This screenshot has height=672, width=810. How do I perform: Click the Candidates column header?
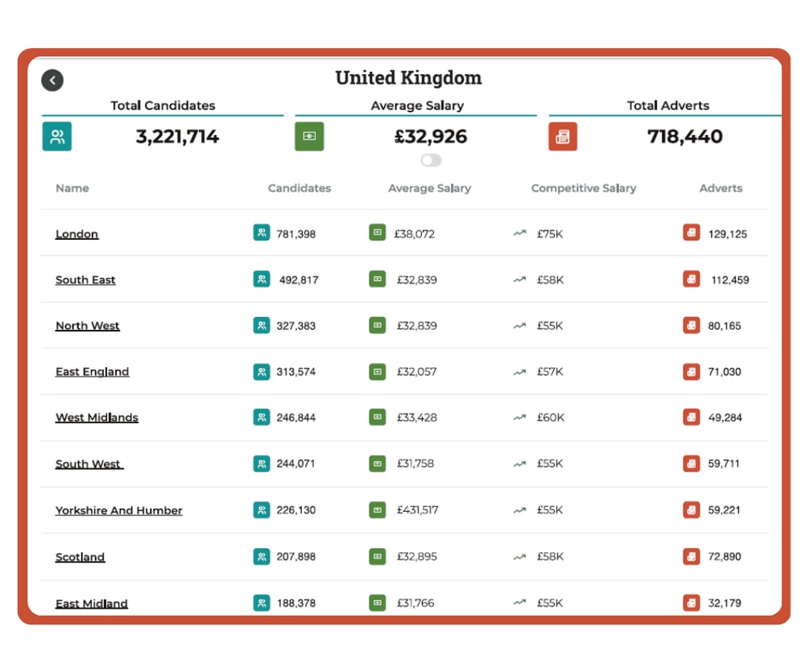pos(299,188)
